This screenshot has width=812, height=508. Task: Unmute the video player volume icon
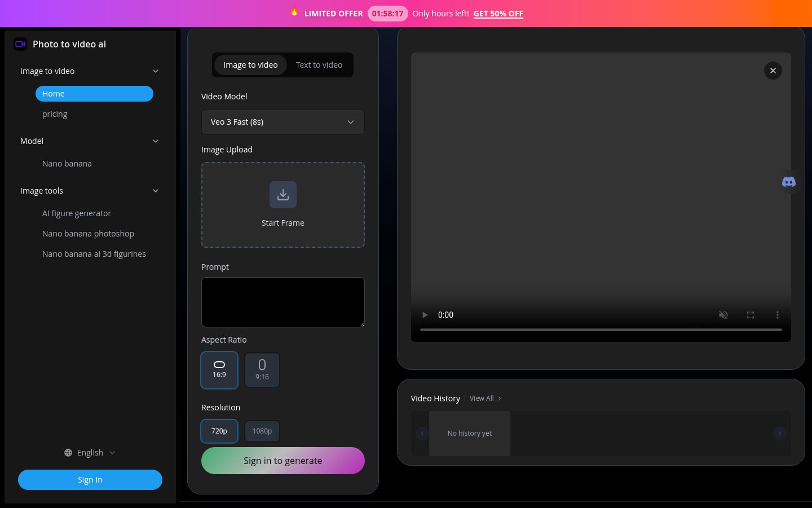point(723,315)
